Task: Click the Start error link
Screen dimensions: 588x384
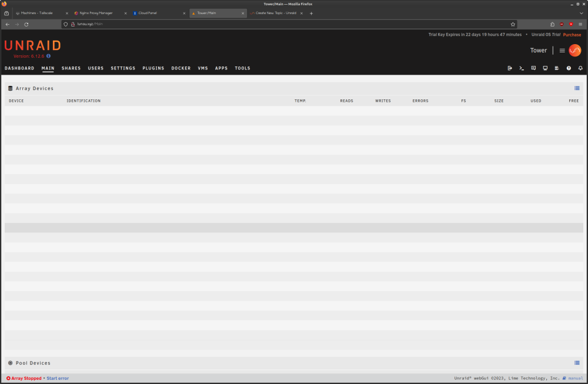Action: point(58,378)
